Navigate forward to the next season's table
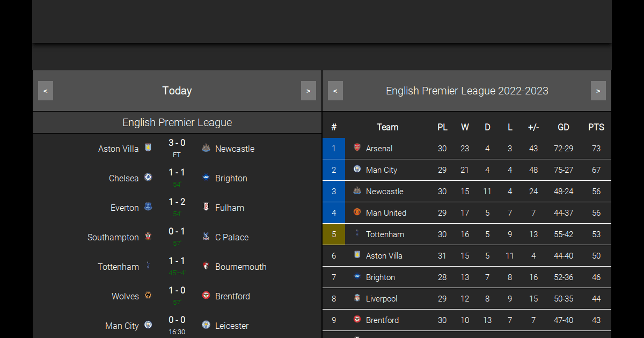The image size is (644, 338). [x=598, y=90]
